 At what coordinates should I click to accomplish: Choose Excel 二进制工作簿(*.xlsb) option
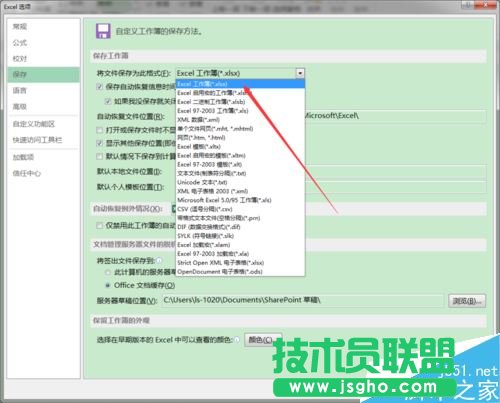pyautogui.click(x=240, y=102)
